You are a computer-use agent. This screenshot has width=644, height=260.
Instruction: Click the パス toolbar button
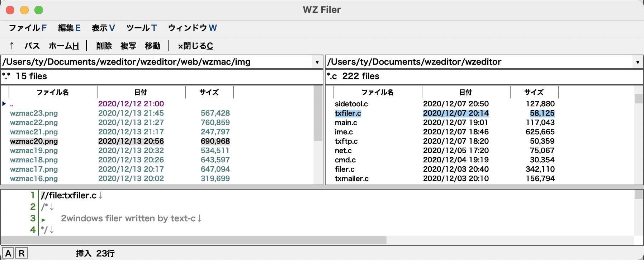coord(32,46)
